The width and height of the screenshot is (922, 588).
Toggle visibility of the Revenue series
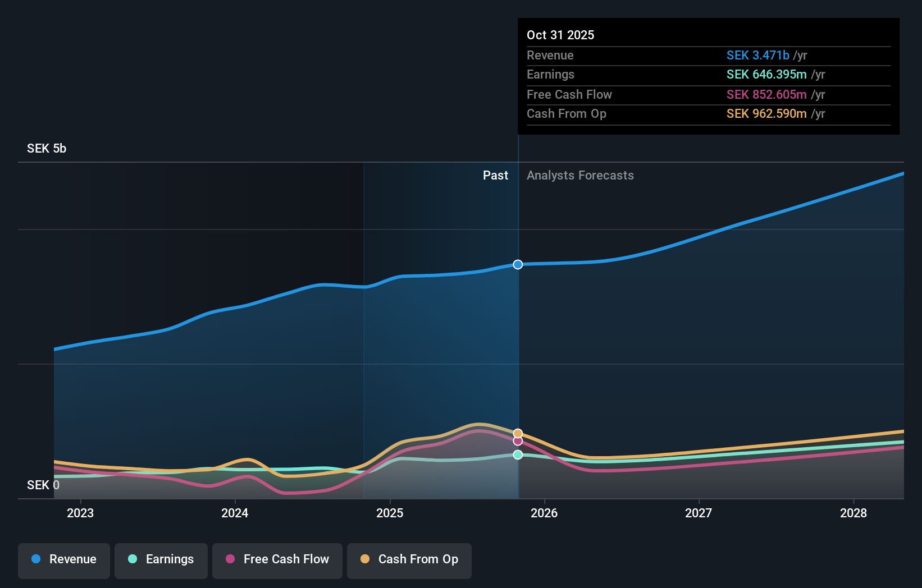click(x=63, y=559)
